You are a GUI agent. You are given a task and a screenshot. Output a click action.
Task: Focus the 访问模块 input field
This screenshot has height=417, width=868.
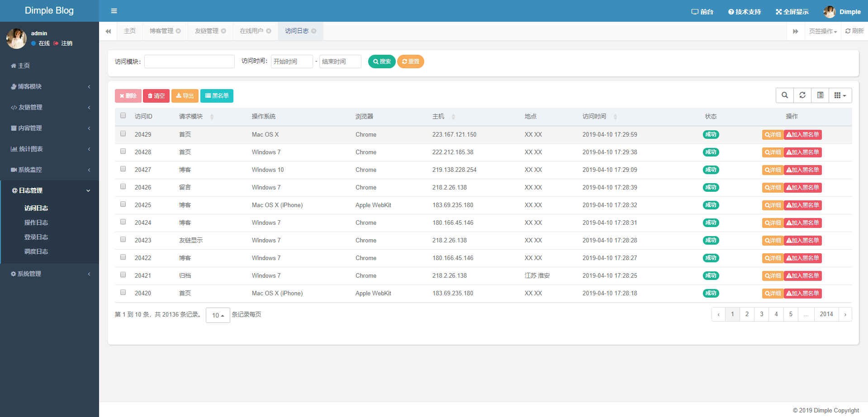click(x=190, y=62)
